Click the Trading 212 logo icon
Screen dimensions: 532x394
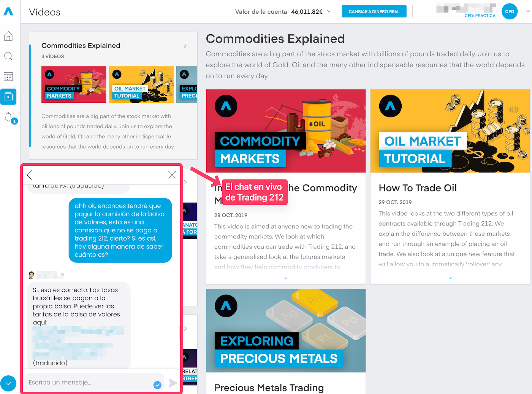(8, 11)
